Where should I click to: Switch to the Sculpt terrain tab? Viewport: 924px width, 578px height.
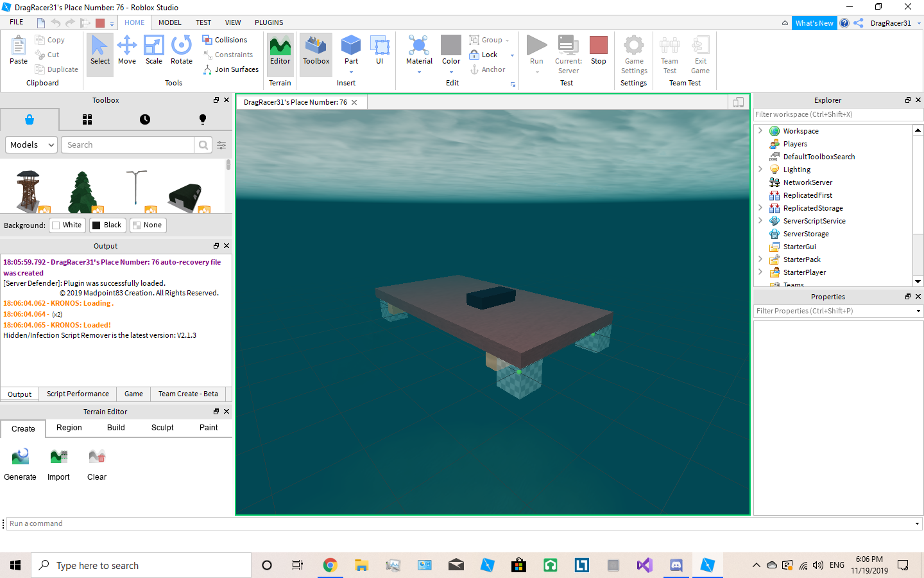click(x=162, y=428)
